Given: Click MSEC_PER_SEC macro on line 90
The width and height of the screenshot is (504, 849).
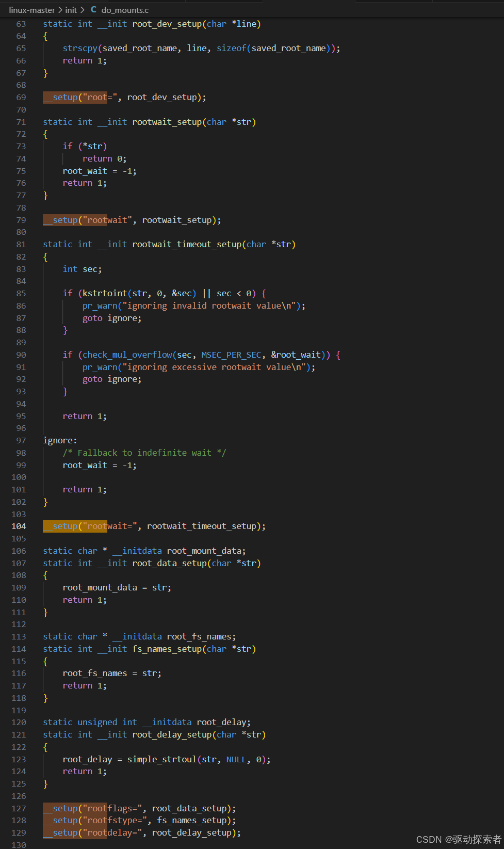Looking at the screenshot, I should click(x=231, y=355).
